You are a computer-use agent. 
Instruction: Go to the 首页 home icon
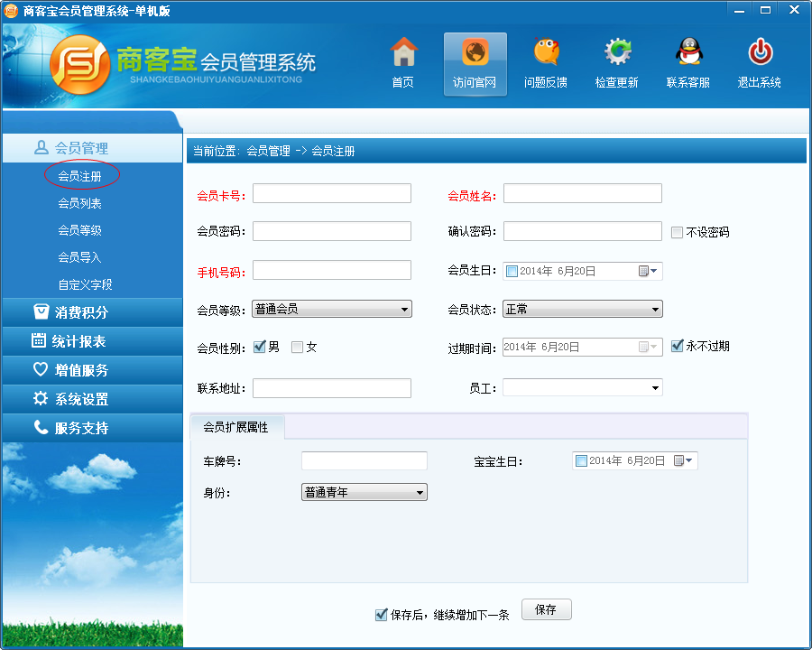point(403,51)
